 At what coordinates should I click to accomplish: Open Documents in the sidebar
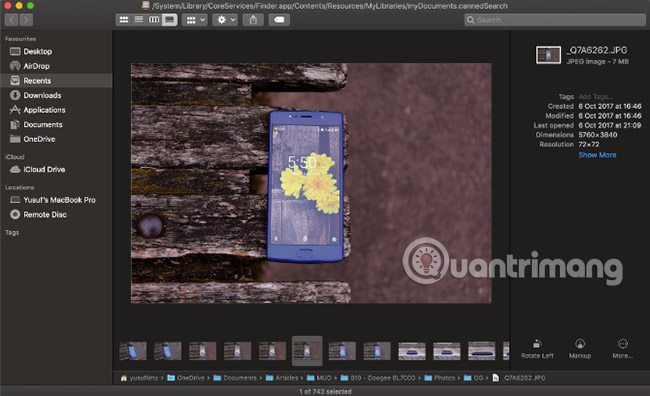tap(56, 124)
